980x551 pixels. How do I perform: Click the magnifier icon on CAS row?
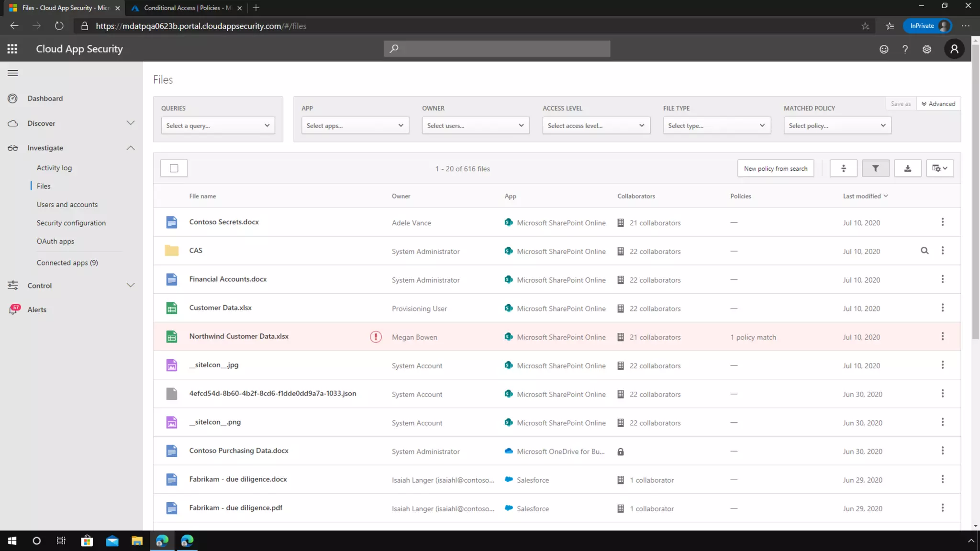pyautogui.click(x=924, y=251)
